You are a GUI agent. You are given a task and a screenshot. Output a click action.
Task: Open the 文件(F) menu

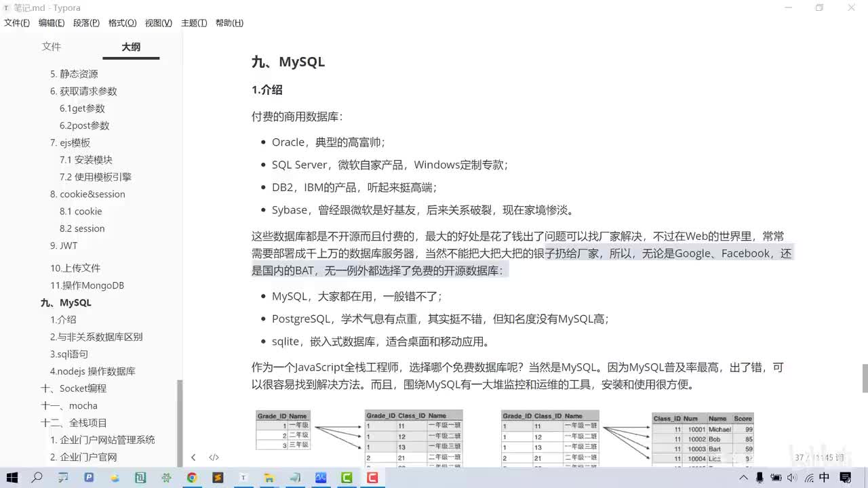(17, 23)
